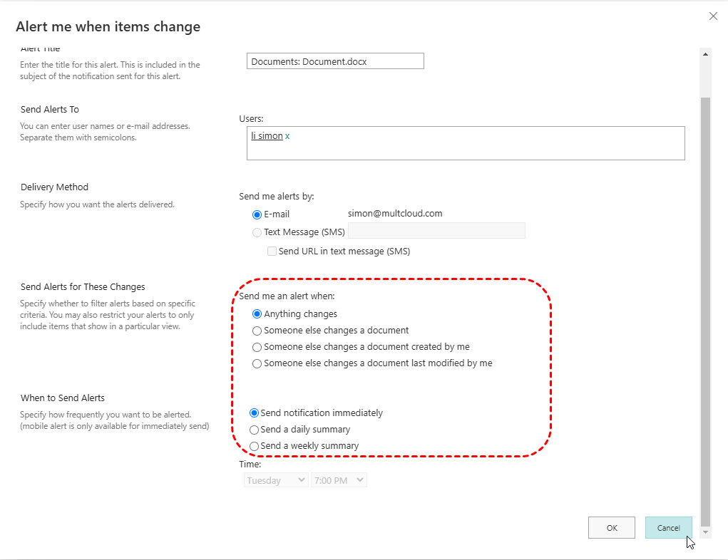
Task: Choose Send a daily summary
Action: click(254, 430)
